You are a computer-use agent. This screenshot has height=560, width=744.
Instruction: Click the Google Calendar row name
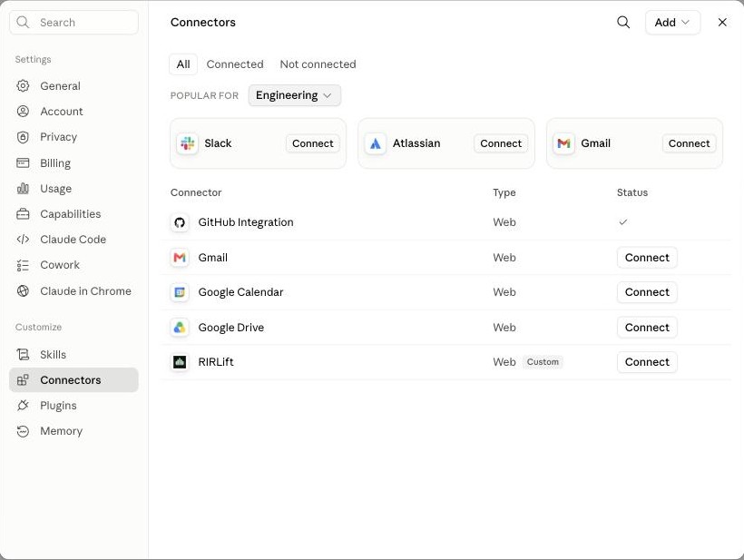click(x=240, y=292)
